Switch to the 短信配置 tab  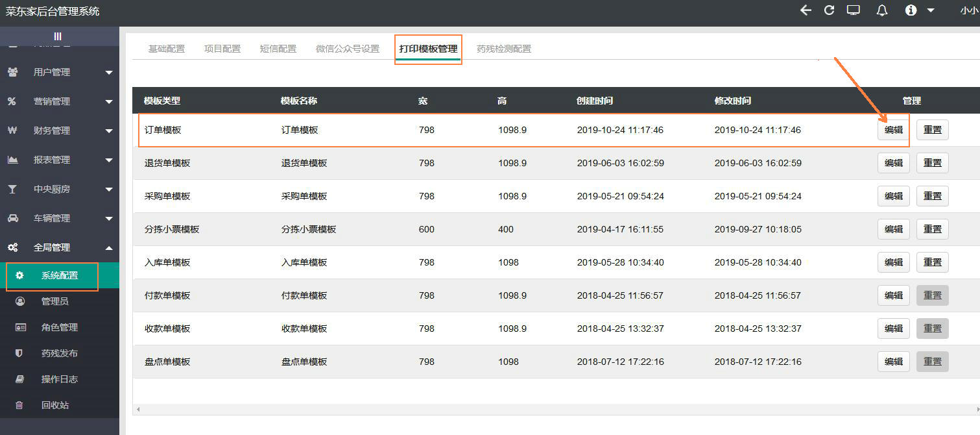[278, 49]
